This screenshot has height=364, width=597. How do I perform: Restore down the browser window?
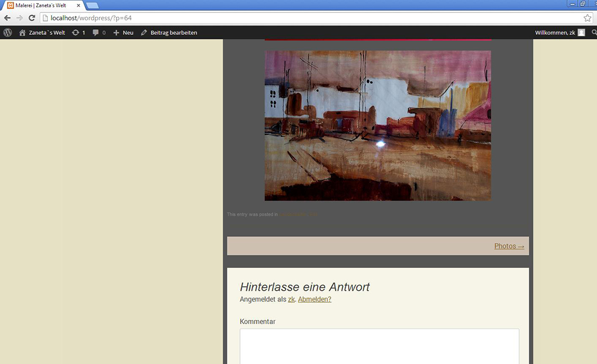tap(582, 4)
